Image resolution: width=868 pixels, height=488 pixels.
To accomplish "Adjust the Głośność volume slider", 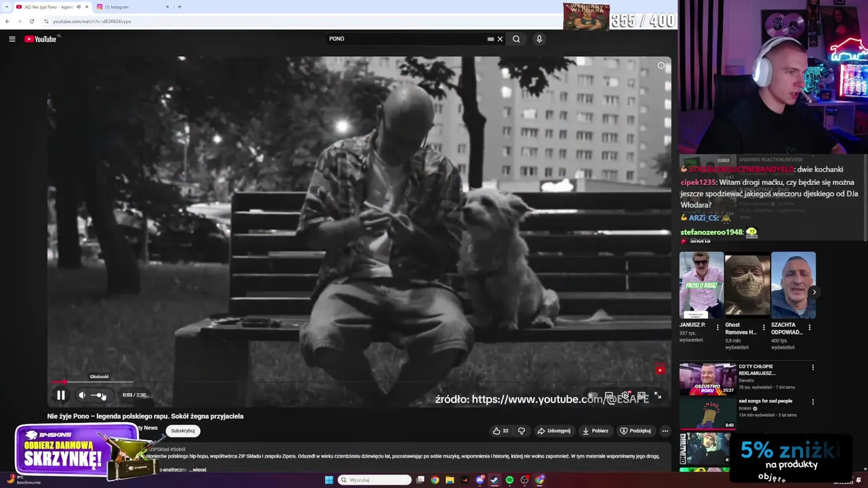I will (x=99, y=395).
